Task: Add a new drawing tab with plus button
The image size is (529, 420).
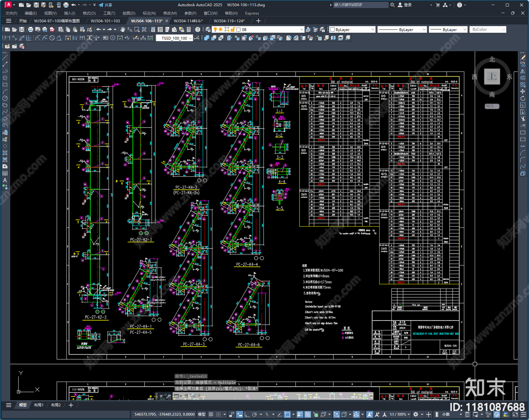Action: [258, 21]
